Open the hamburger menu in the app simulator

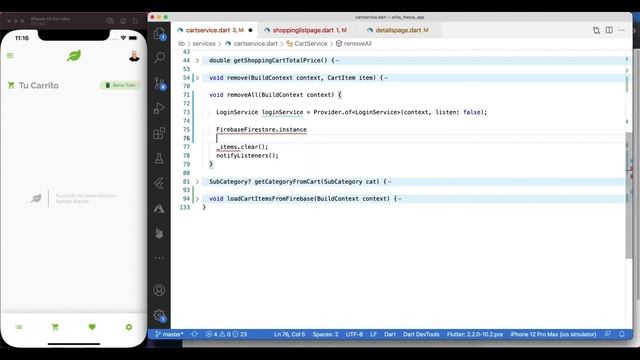coord(10,56)
